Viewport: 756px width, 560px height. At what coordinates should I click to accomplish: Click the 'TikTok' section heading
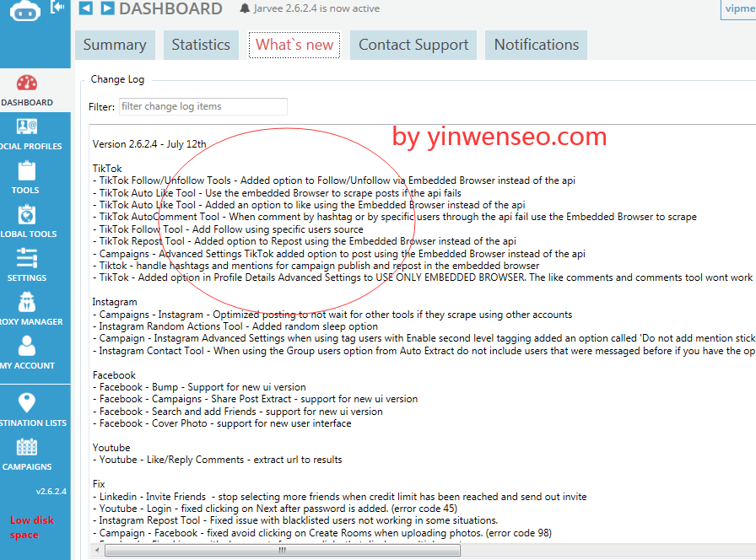coord(107,169)
